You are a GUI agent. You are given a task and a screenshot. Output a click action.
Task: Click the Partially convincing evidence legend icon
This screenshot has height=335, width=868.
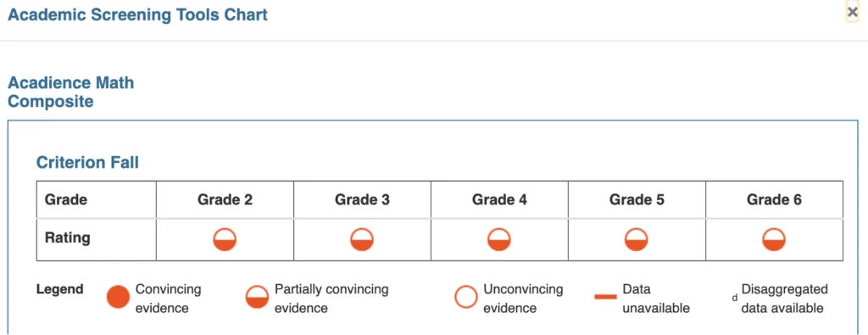(x=257, y=297)
